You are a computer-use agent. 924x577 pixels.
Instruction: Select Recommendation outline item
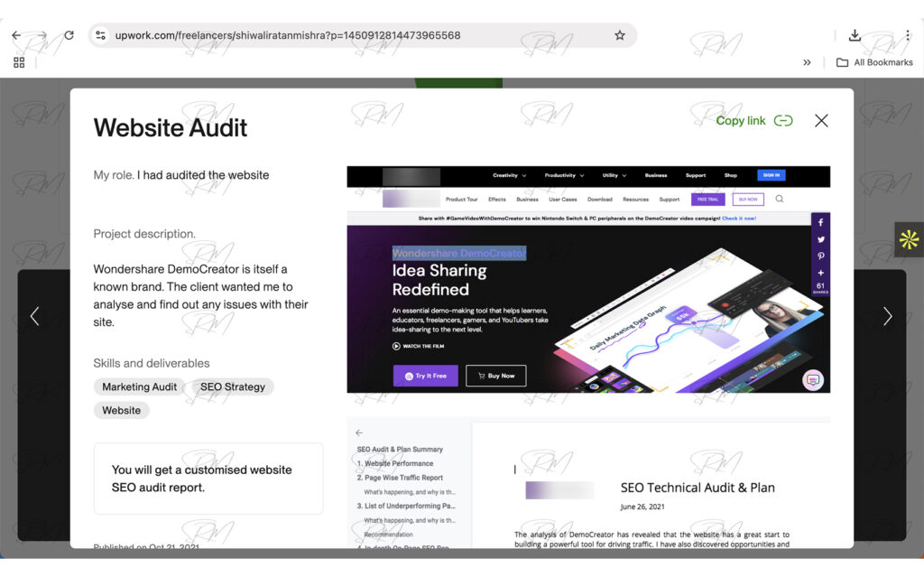tap(388, 535)
